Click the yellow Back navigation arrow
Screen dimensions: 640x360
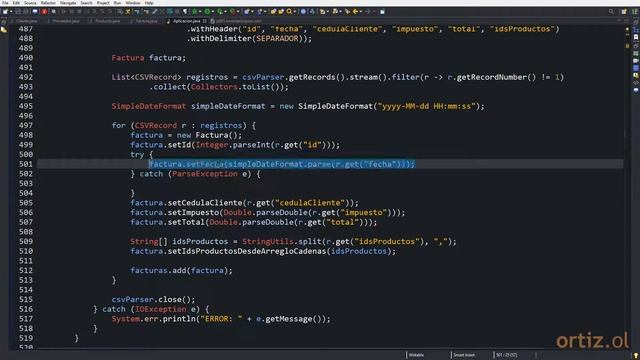(356, 11)
